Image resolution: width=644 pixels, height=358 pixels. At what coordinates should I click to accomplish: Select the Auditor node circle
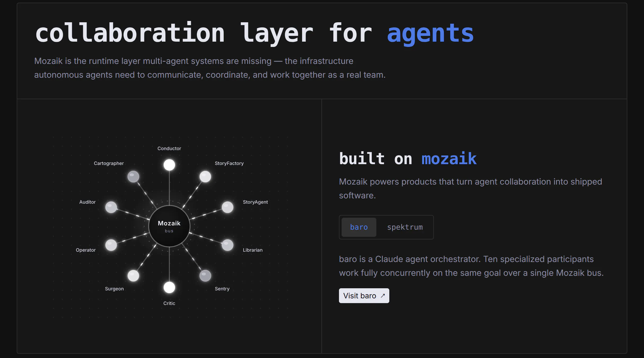pyautogui.click(x=111, y=207)
